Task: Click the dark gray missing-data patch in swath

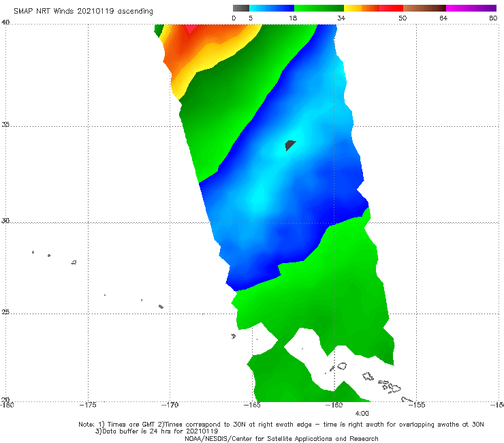Action: tap(290, 145)
